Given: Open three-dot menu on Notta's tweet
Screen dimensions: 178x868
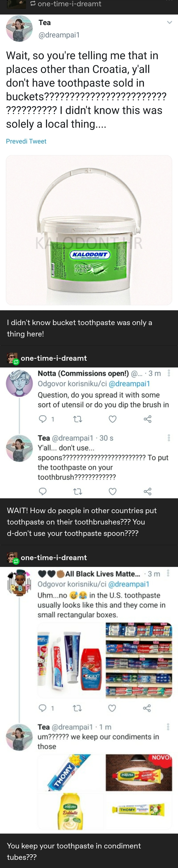Looking at the screenshot, I should (x=169, y=373).
